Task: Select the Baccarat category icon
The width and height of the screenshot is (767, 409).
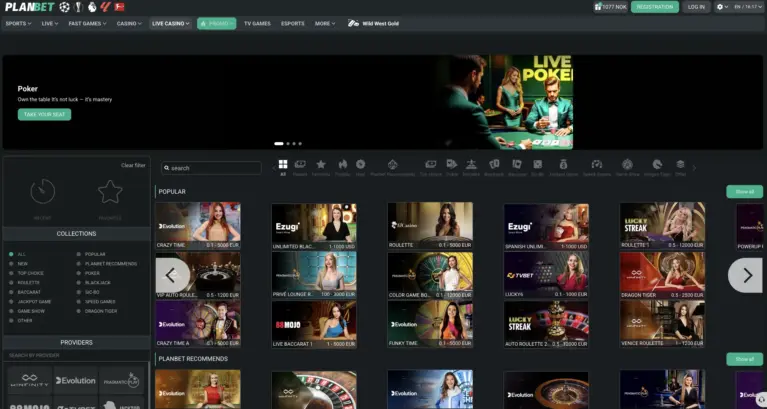Action: [x=517, y=164]
